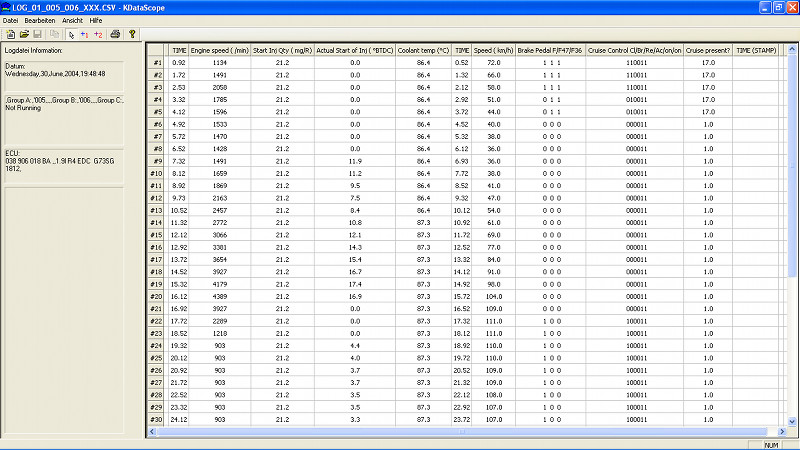Screen dimensions: 800x450
Task: Click the Cruise present? column header
Action: coord(708,50)
